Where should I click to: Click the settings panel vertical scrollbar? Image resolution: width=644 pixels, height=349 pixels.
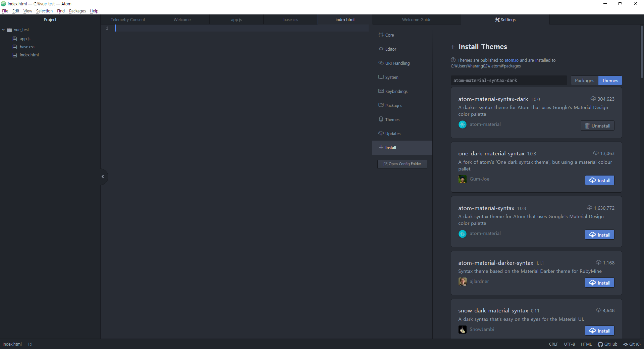[642, 52]
